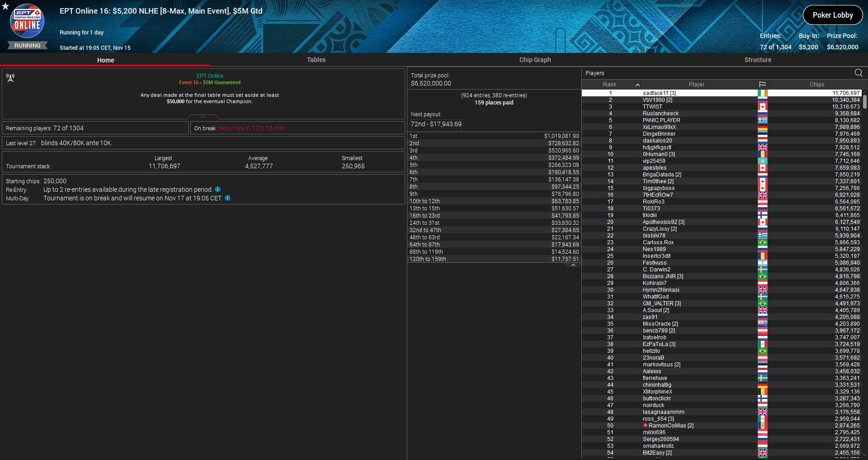Select player RokiRo3
The width and height of the screenshot is (868, 460).
722,202
